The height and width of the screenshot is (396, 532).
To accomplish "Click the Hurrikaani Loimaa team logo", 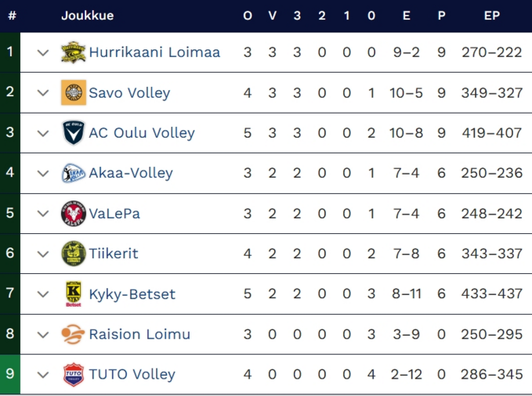I will point(73,52).
